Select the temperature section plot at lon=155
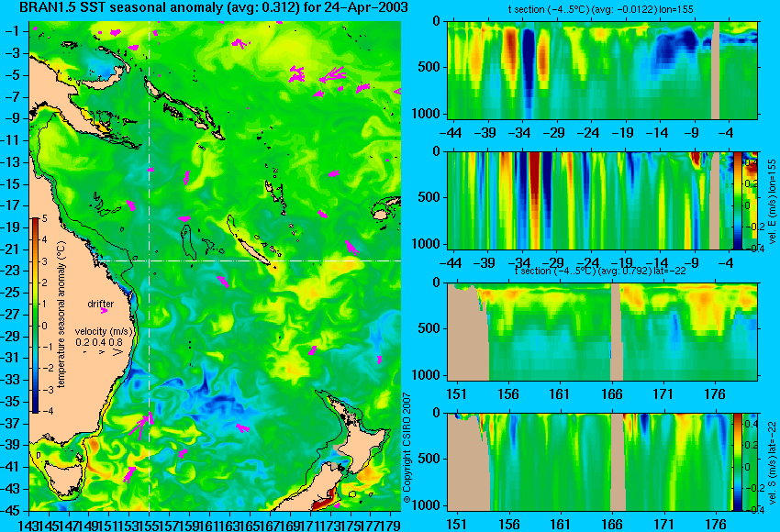This screenshot has height=532, width=780. tap(602, 70)
